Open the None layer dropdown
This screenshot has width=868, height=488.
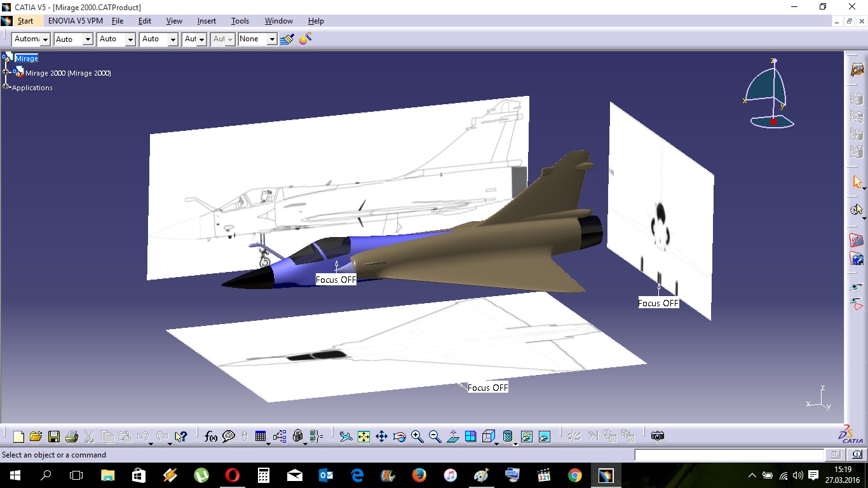(272, 39)
